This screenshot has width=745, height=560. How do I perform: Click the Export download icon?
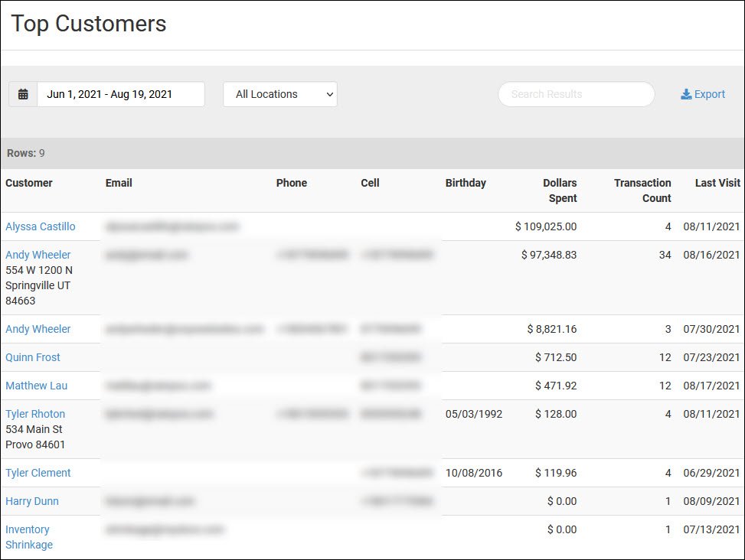pyautogui.click(x=686, y=94)
